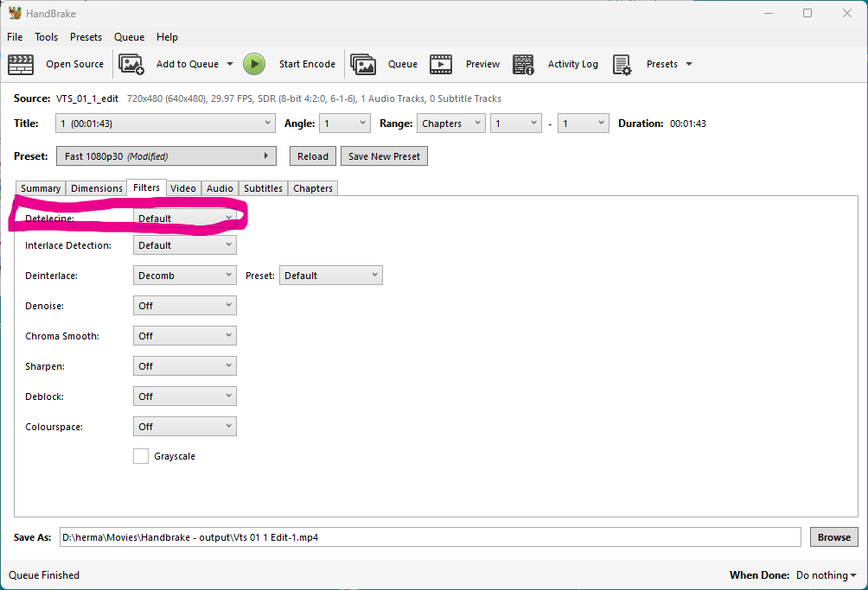
Task: Open the Range Chapters dropdown
Action: coord(451,124)
